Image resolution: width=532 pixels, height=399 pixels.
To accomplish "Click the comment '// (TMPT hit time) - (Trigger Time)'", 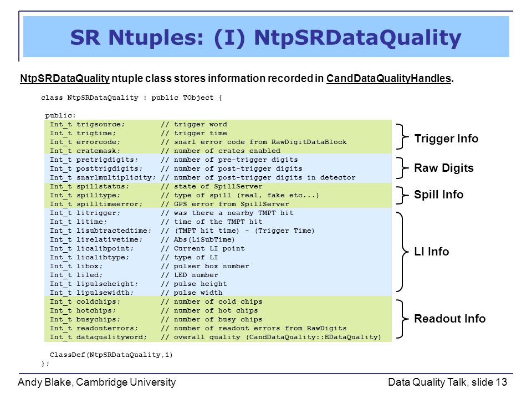I will tap(238, 231).
